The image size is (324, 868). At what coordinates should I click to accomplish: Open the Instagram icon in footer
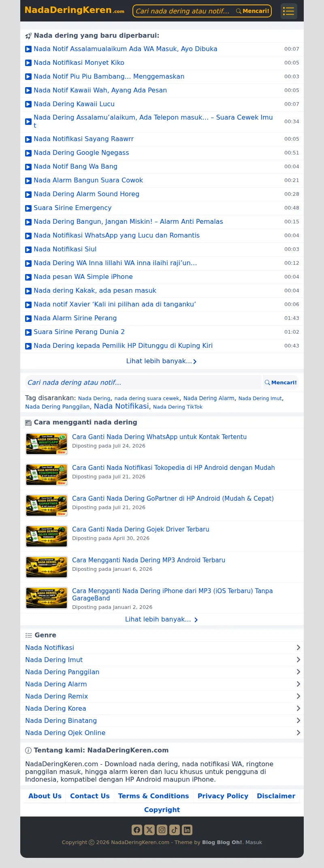[162, 829]
